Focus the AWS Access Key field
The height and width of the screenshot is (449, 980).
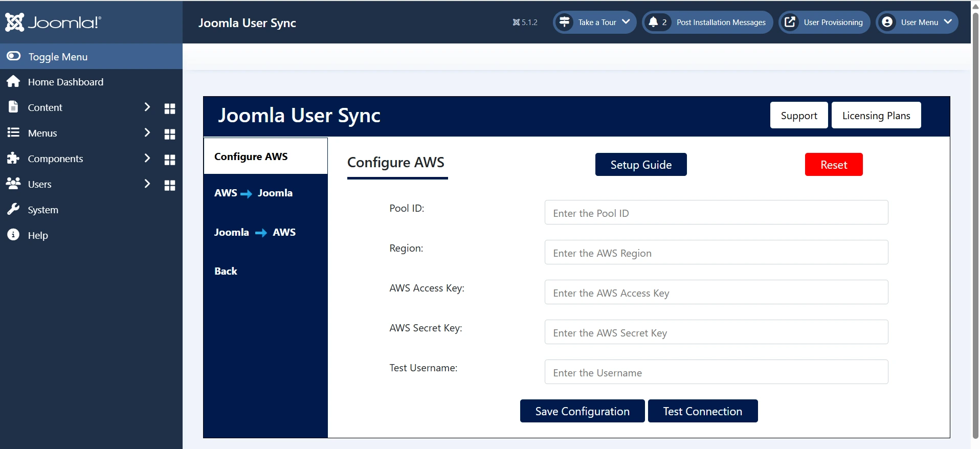coord(716,292)
